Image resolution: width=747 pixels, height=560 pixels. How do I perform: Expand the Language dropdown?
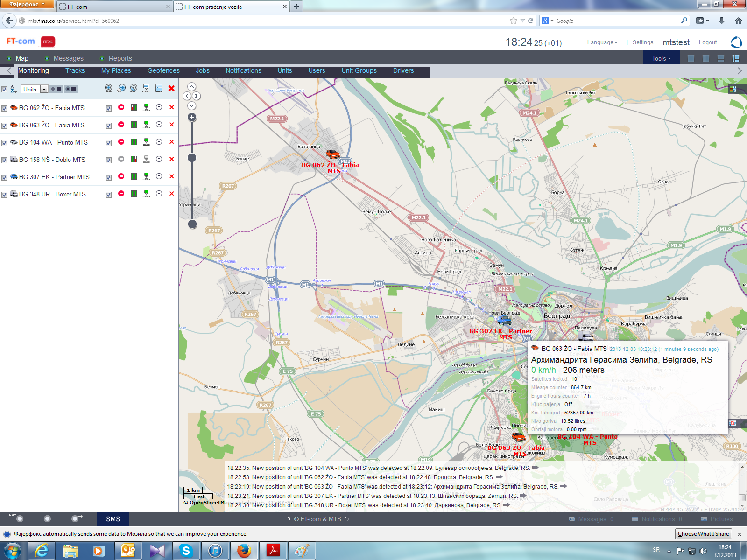pyautogui.click(x=602, y=42)
